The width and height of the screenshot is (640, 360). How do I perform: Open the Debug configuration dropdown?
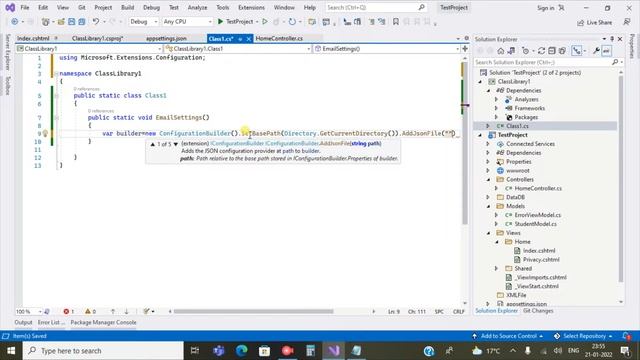143,22
